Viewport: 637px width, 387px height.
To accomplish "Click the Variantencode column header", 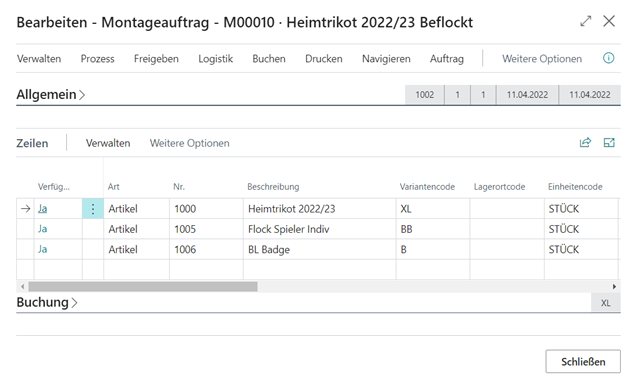I will tap(427, 187).
